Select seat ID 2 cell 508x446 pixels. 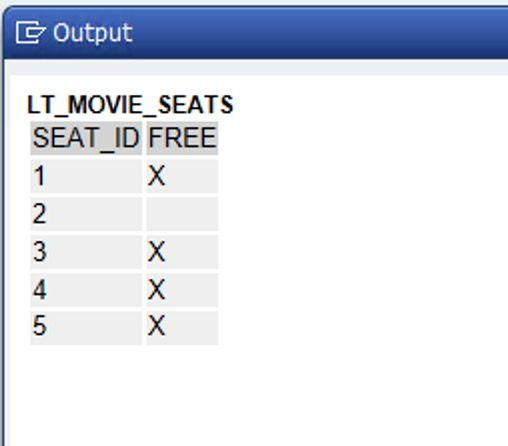point(86,214)
